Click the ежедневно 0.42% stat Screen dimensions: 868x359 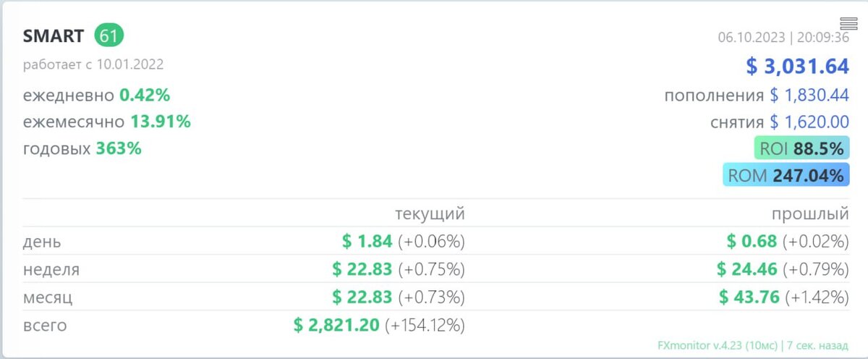96,96
